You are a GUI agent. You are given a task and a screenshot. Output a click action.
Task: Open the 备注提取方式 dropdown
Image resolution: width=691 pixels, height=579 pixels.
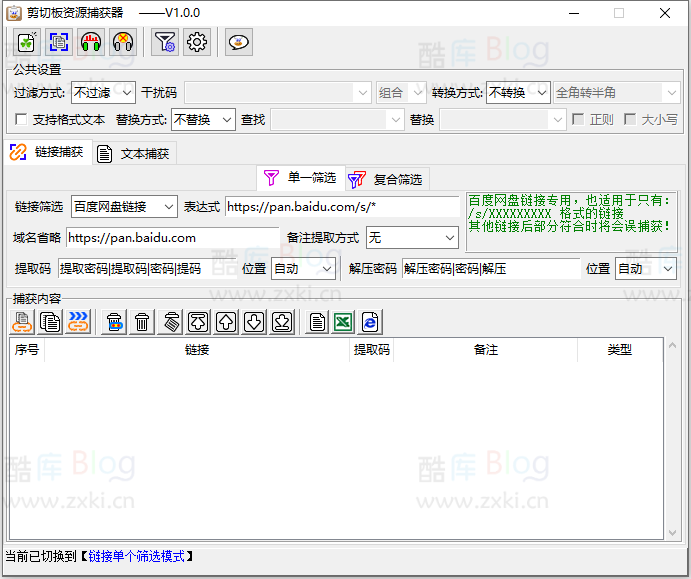(412, 238)
